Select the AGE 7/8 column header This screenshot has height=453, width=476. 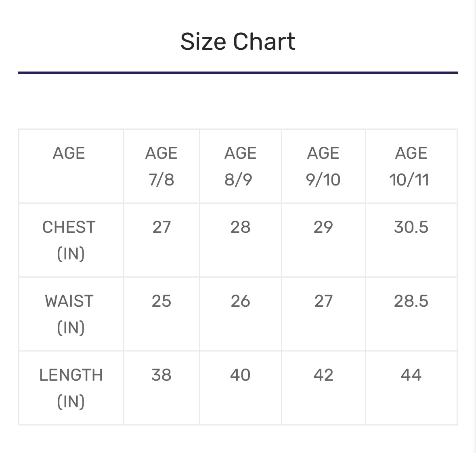coord(161,166)
